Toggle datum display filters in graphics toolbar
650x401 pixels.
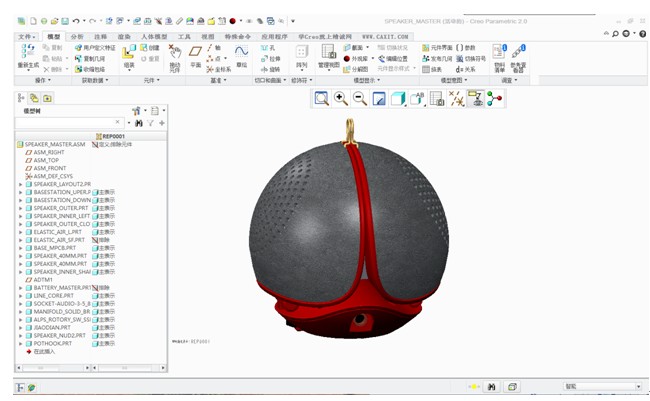[456, 99]
